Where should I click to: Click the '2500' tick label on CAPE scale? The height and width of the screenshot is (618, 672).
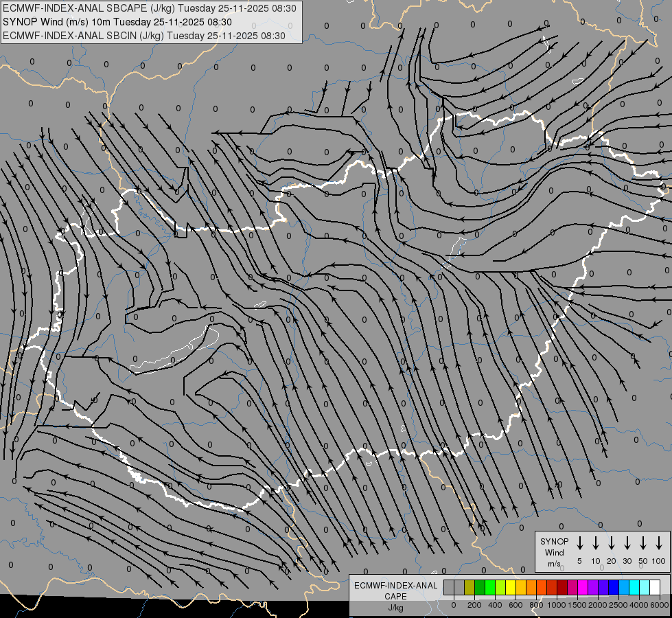(x=618, y=605)
